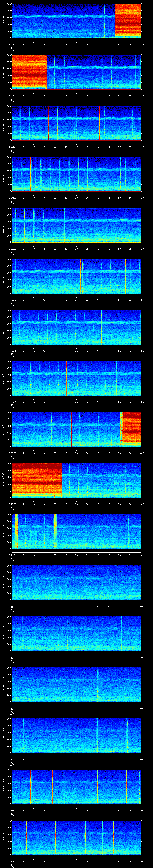This screenshot has height=868, width=153.
Task: Click the 40-second tick under the 16:05:00 panel
Action: point(98,249)
